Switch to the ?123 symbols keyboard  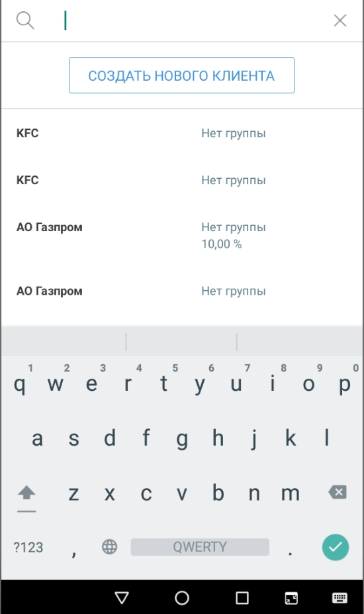[28, 547]
